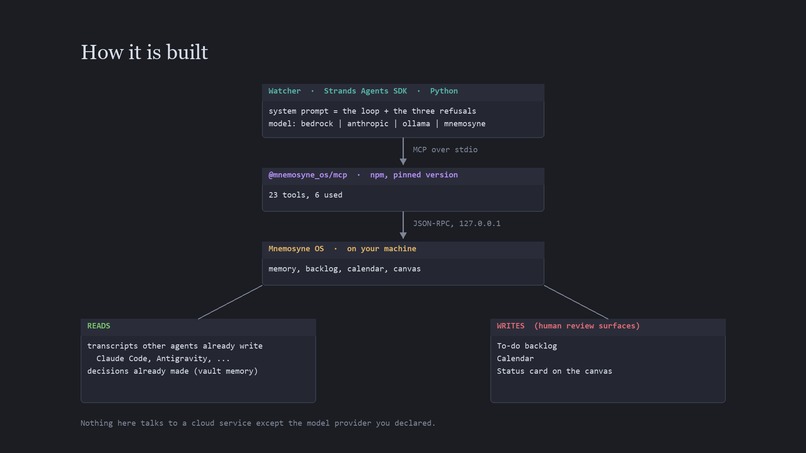Click the 'Python' label in Watcher header
The width and height of the screenshot is (806, 453).
(444, 91)
